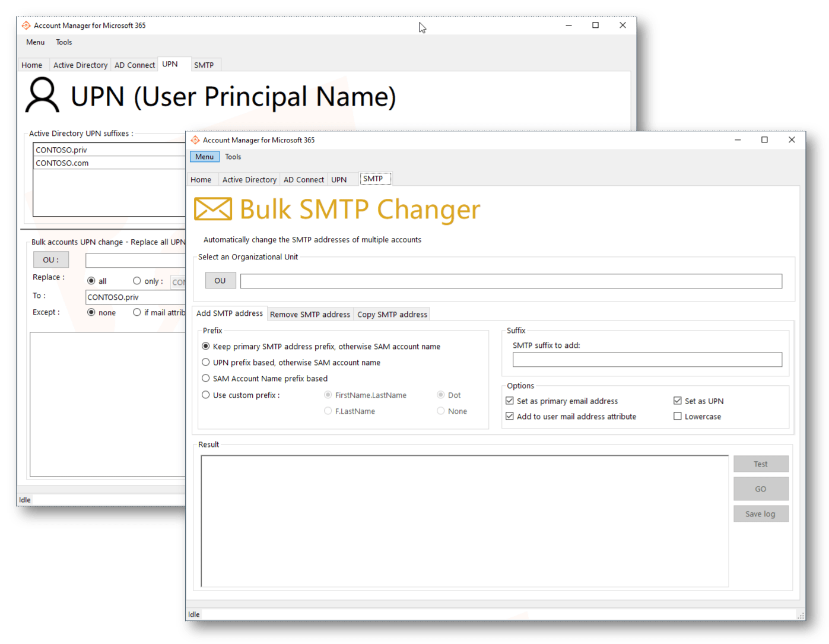The width and height of the screenshot is (829, 644).
Task: Click inside the Result output box
Action: pos(465,521)
